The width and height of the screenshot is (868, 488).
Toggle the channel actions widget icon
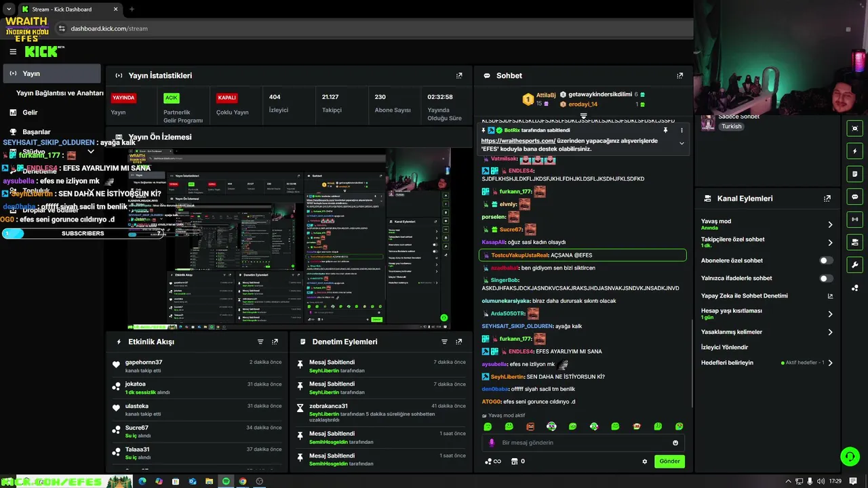coord(854,242)
